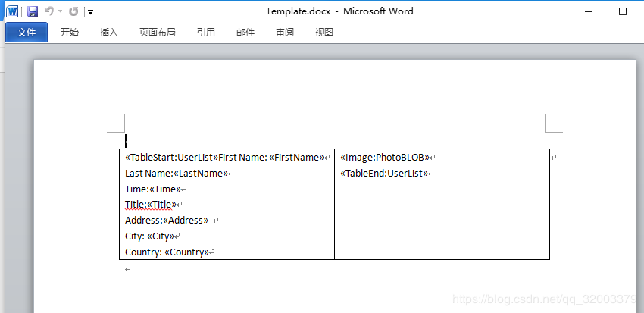The image size is (644, 313).
Task: Click the 'First Name:' label text
Action: pyautogui.click(x=242, y=158)
